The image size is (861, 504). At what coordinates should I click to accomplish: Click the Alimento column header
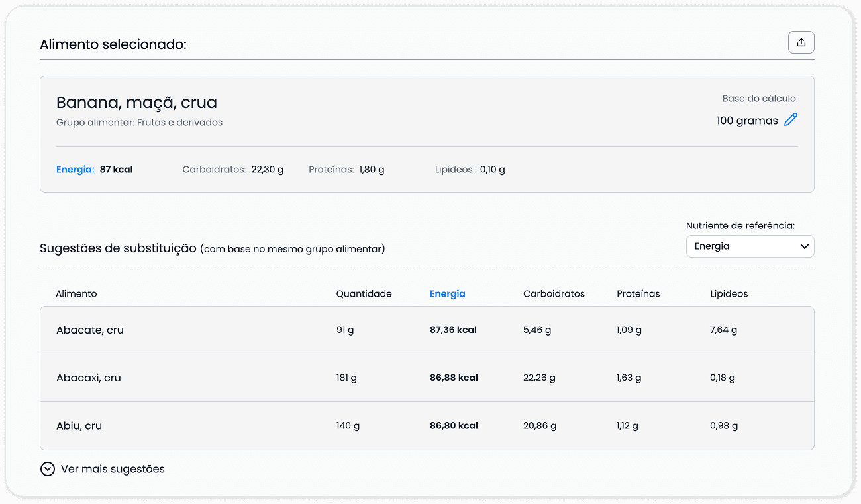pyautogui.click(x=76, y=293)
